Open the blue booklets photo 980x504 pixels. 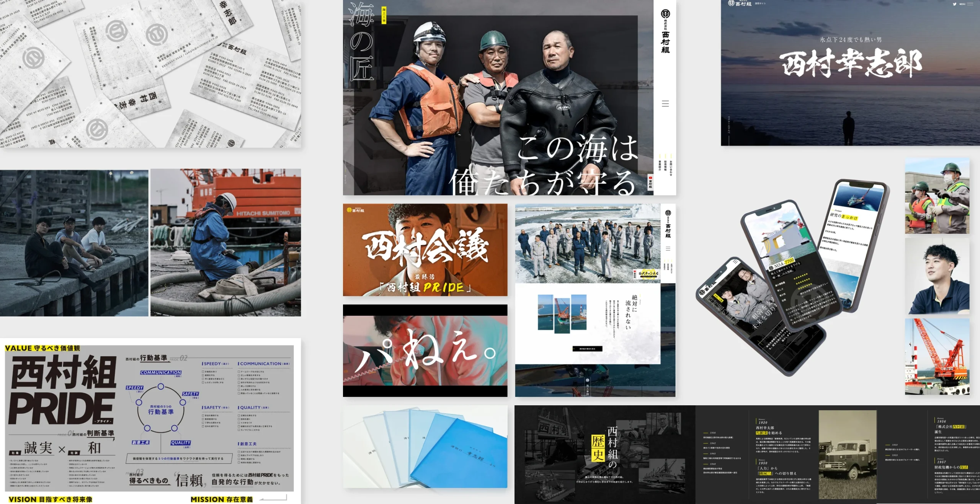coord(425,447)
